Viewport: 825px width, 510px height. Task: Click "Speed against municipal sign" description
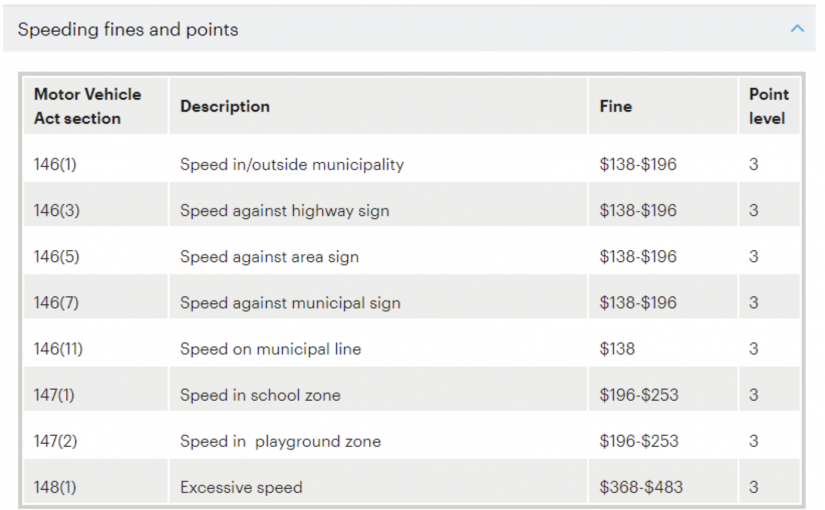point(290,303)
